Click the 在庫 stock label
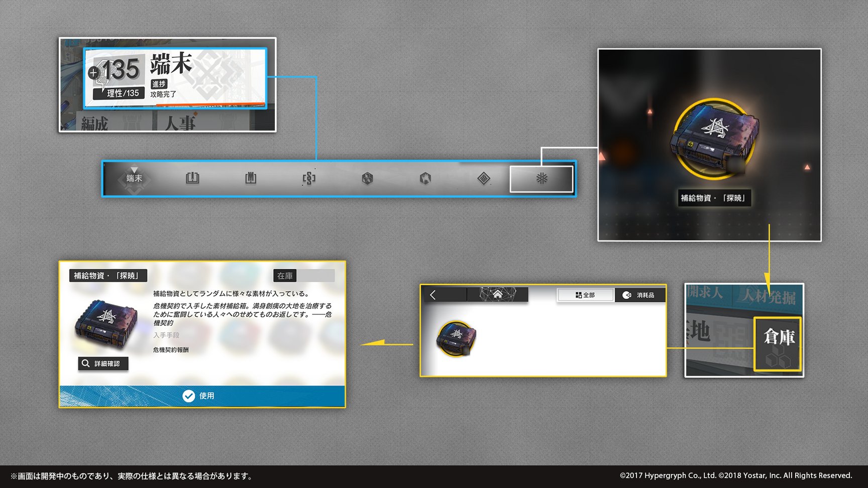This screenshot has height=488, width=868. pos(285,276)
